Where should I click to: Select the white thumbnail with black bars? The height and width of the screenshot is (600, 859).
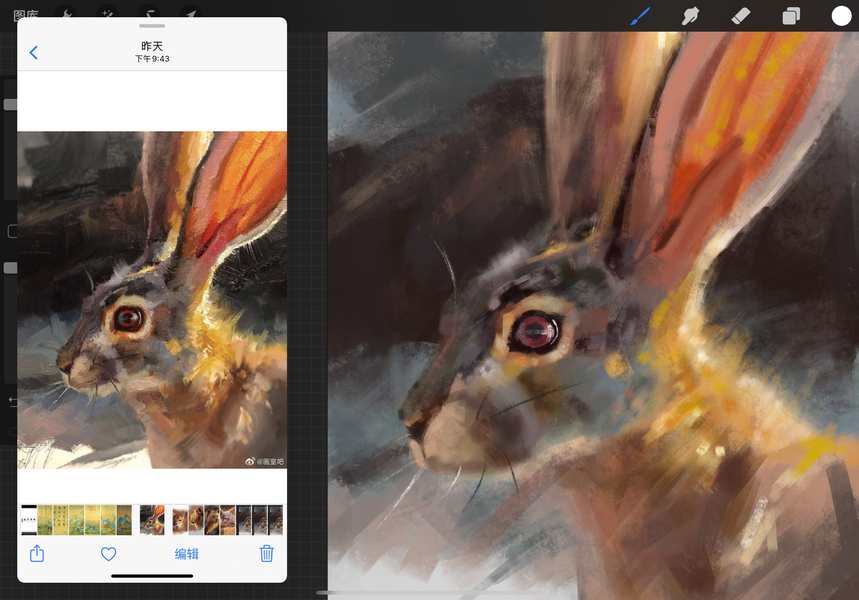tap(29, 520)
